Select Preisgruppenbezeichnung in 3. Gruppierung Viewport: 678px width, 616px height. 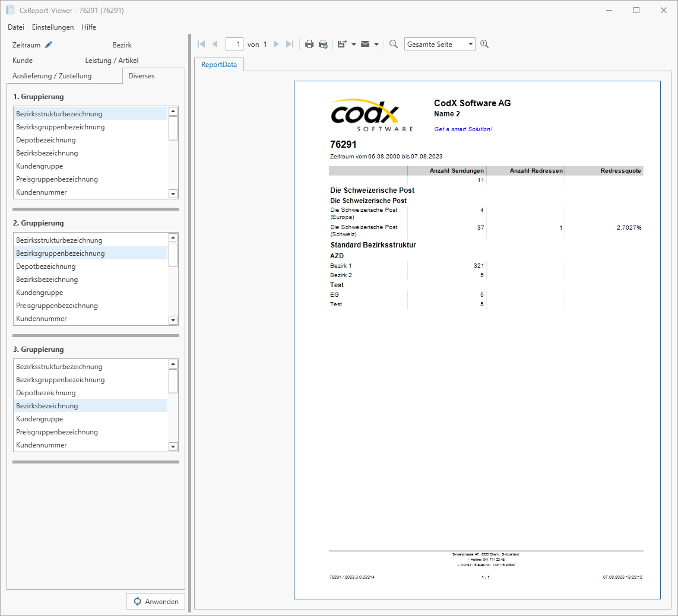pyautogui.click(x=91, y=431)
